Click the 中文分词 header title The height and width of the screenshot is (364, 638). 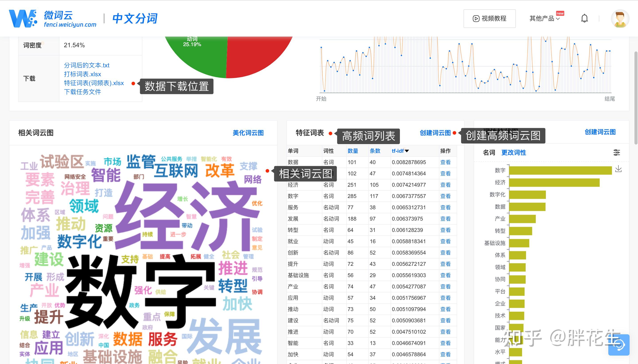[135, 18]
